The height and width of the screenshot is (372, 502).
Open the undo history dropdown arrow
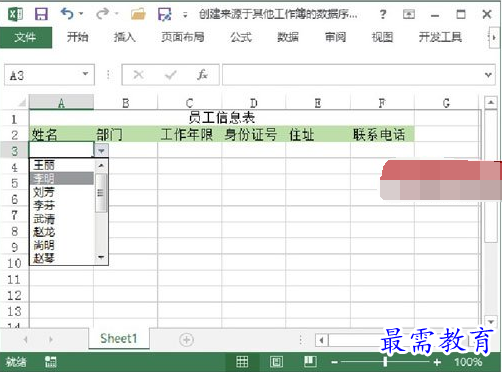81,14
